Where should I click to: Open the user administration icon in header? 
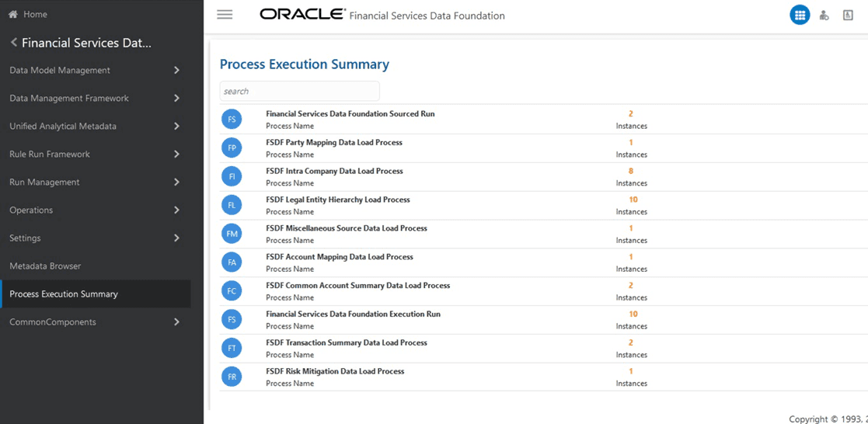(824, 16)
